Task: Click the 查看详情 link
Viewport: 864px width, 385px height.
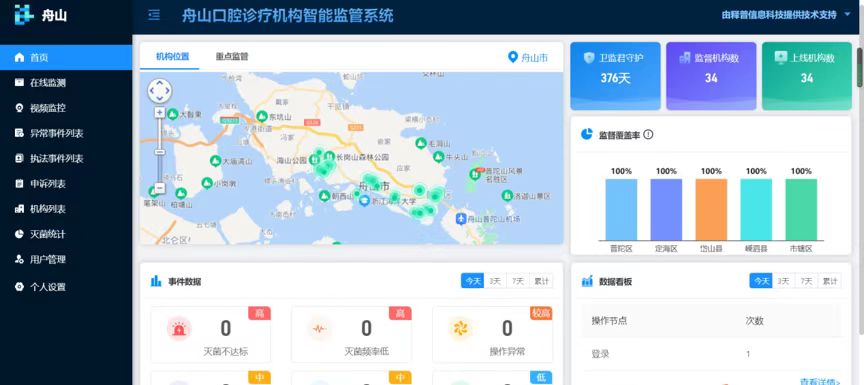Action: (x=820, y=381)
